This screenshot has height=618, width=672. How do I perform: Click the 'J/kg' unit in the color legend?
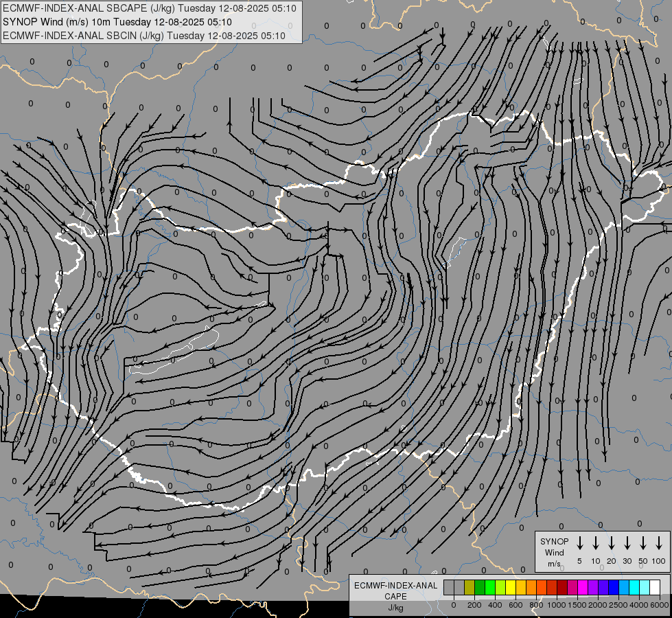coord(395,608)
